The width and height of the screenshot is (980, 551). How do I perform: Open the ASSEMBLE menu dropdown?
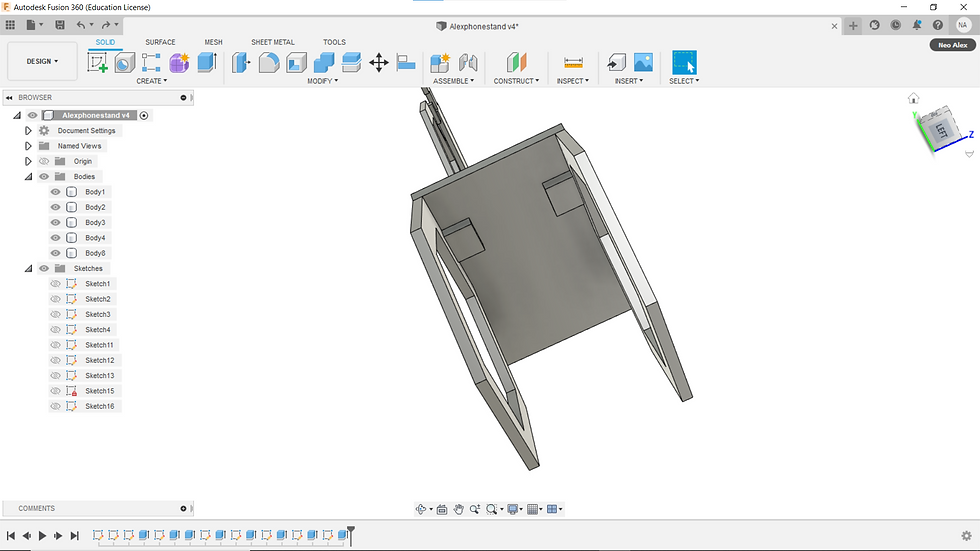pyautogui.click(x=453, y=81)
